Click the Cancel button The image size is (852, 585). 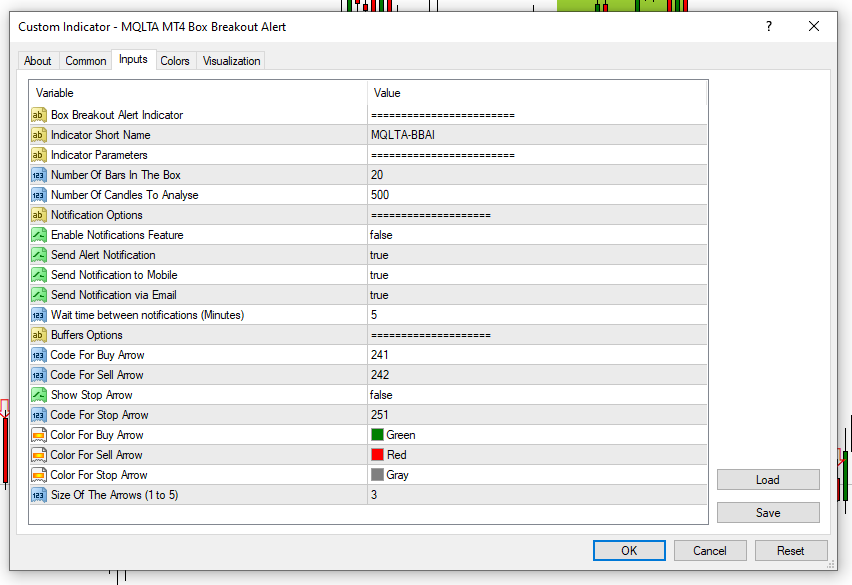pos(710,551)
